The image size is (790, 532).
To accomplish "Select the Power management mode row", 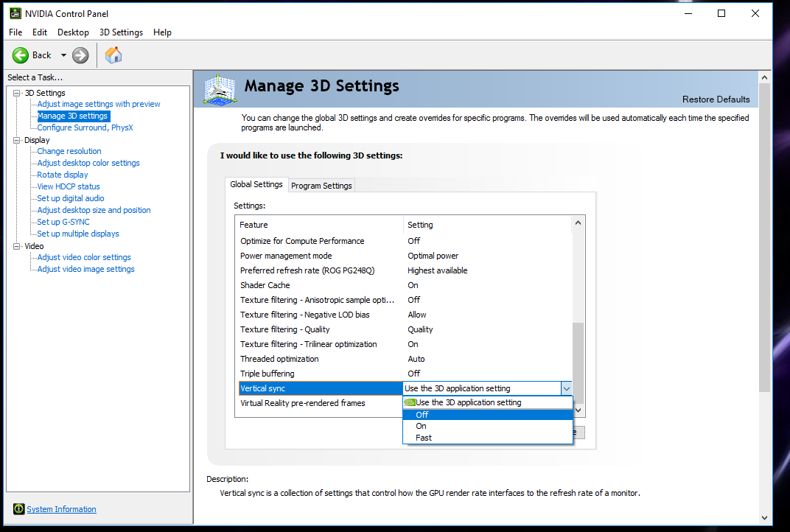I will (x=405, y=256).
